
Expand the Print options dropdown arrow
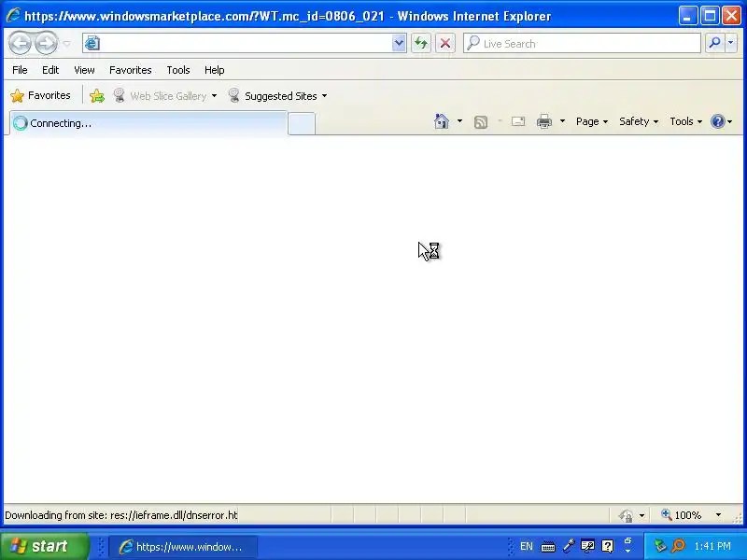click(562, 121)
